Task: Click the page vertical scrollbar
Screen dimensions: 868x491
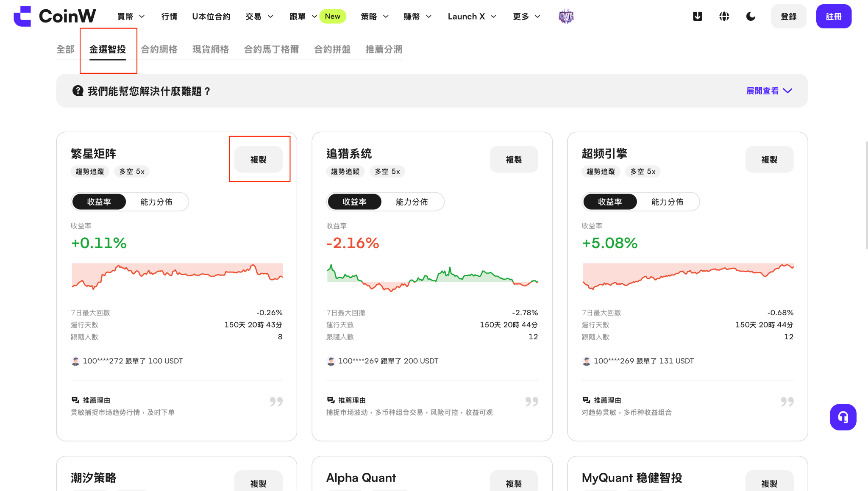Action: pyautogui.click(x=866, y=195)
